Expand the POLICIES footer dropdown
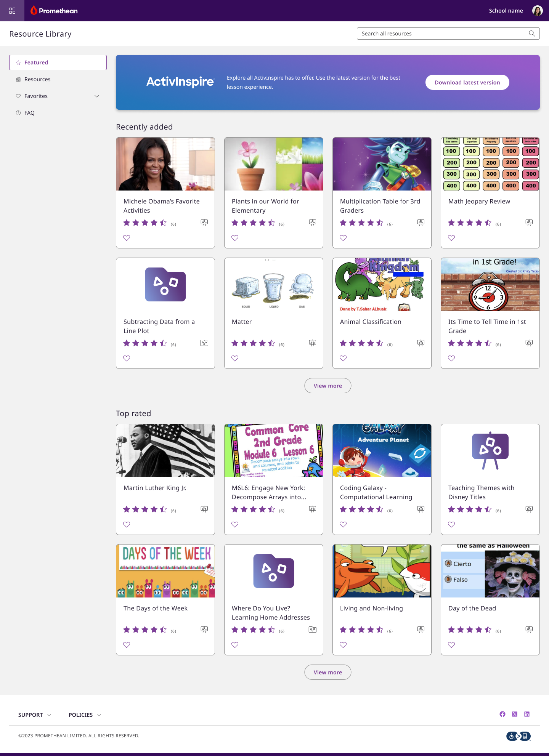This screenshot has height=756, width=549. tap(85, 715)
